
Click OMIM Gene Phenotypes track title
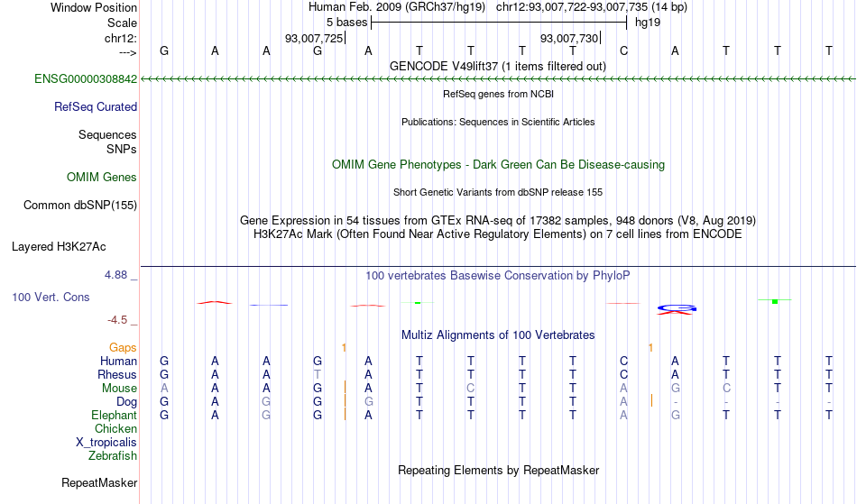pos(498,165)
